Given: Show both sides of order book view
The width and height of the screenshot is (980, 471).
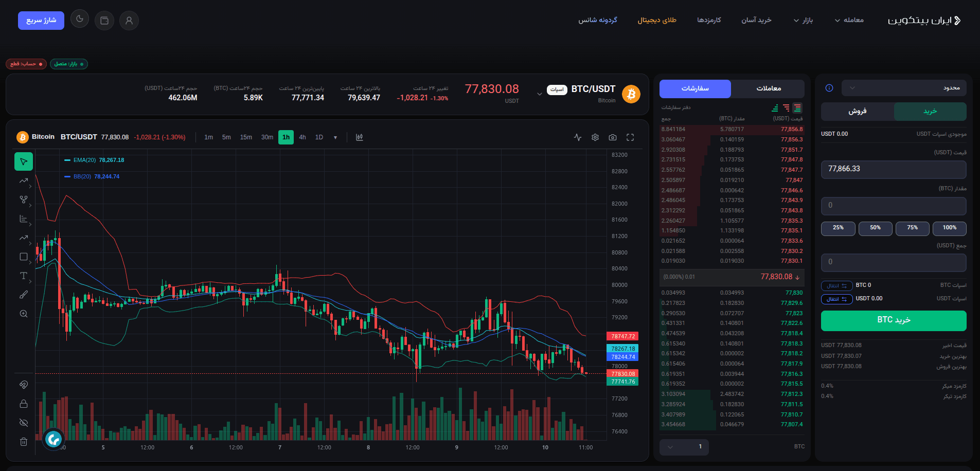Looking at the screenshot, I should [797, 108].
